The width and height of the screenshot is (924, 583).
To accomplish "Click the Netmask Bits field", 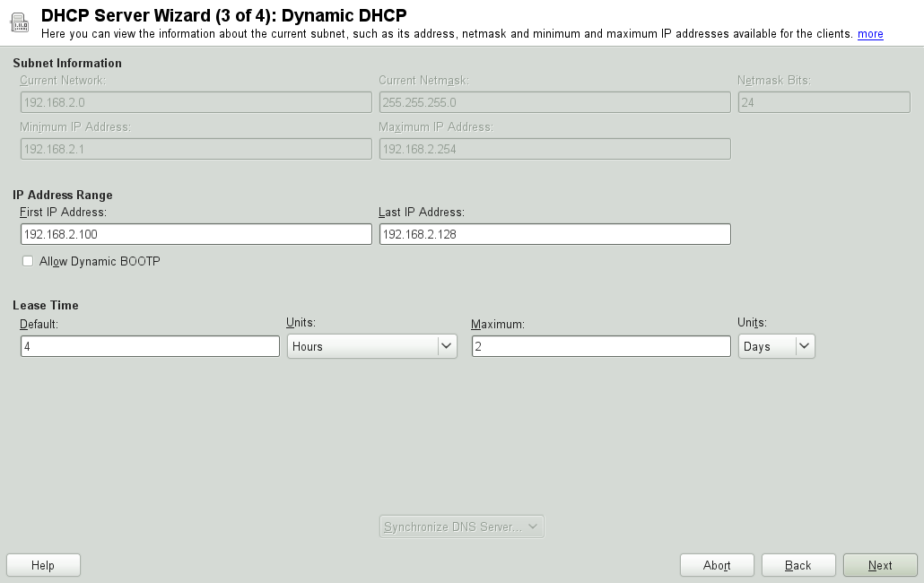I will tap(824, 101).
